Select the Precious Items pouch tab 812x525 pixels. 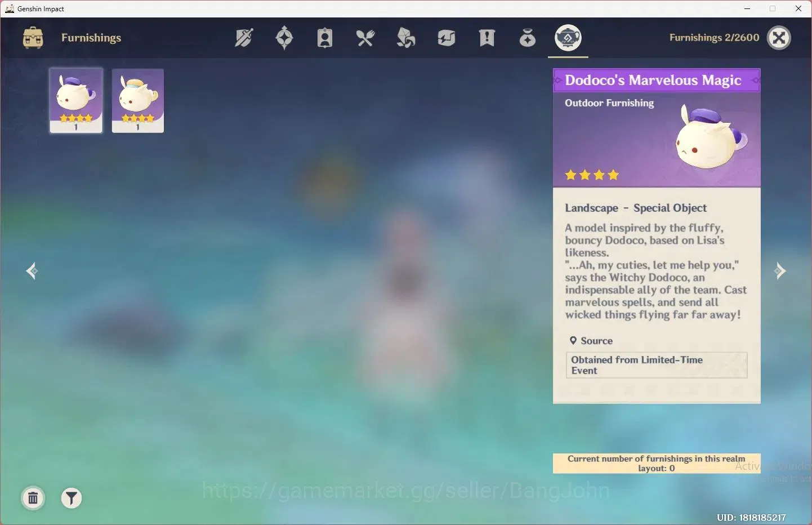click(x=528, y=38)
